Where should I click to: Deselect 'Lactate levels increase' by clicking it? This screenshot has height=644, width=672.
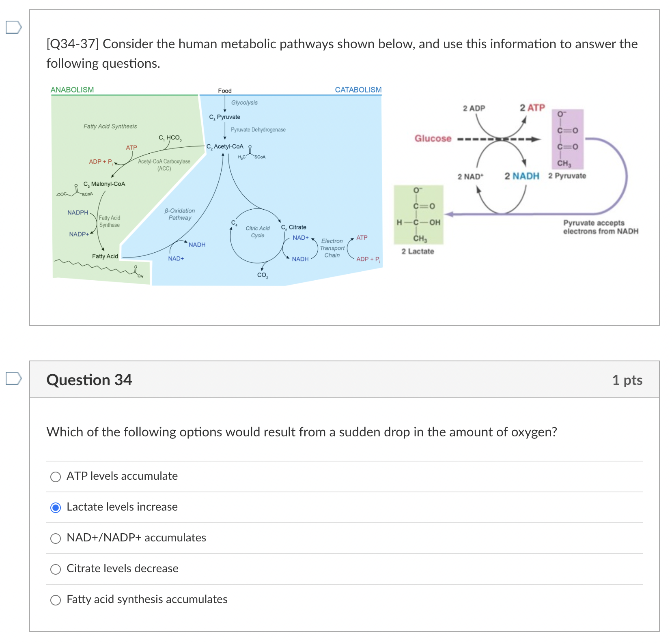pos(55,507)
